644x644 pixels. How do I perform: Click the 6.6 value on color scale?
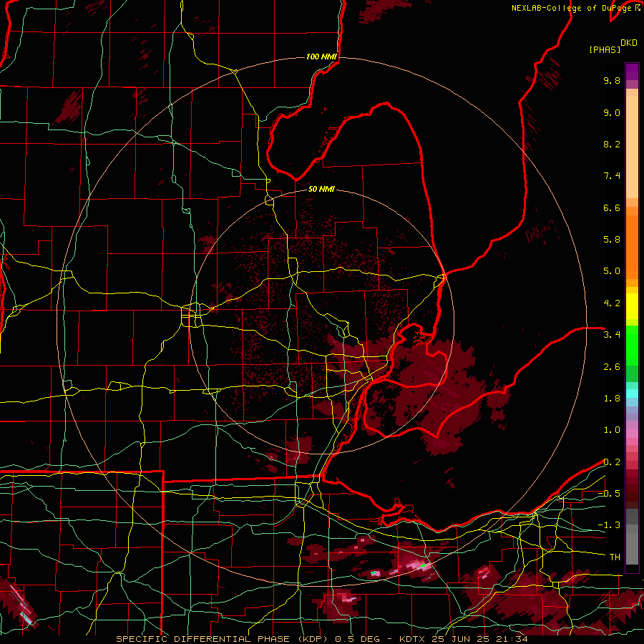[x=612, y=208]
